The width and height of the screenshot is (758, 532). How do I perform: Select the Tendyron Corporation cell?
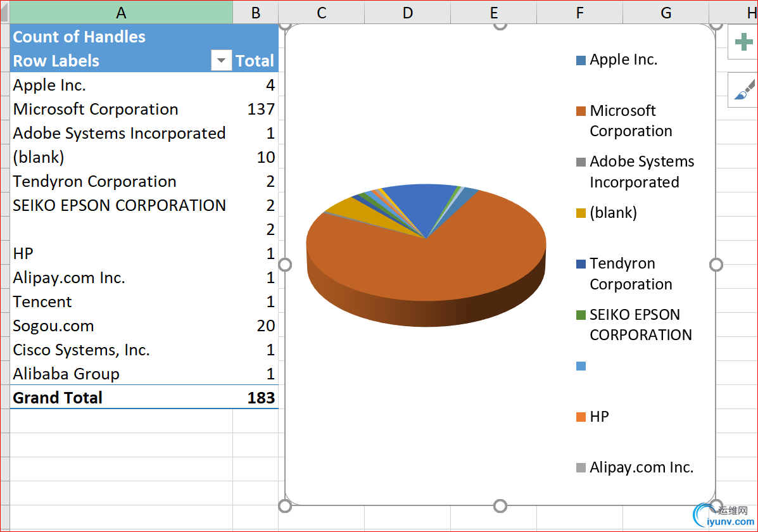[x=121, y=181]
